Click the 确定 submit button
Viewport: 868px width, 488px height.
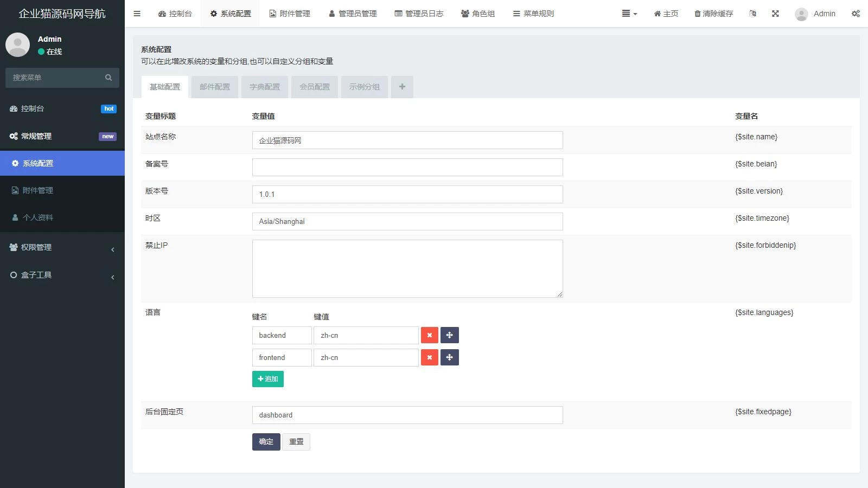coord(266,442)
